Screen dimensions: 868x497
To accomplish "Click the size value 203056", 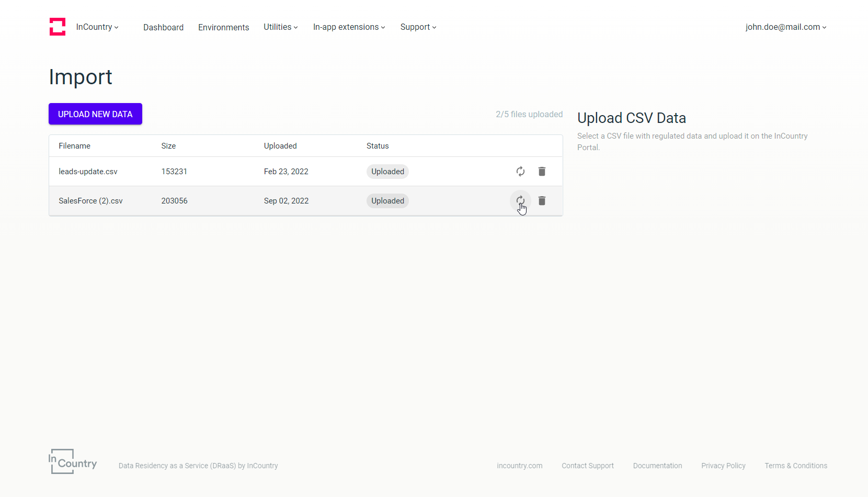I will point(174,201).
